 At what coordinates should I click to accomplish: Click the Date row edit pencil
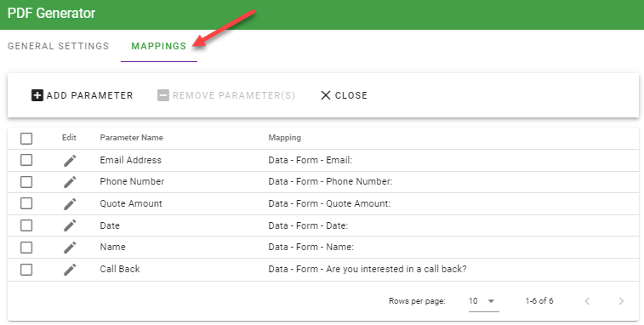coord(70,225)
